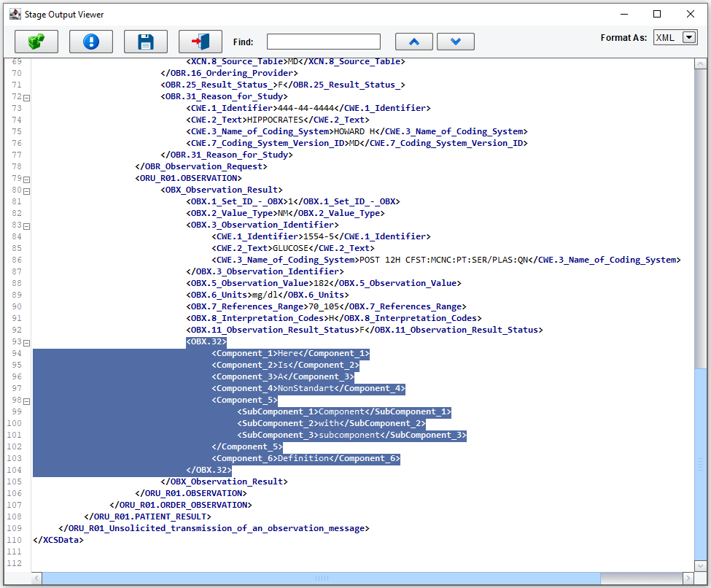
Task: Click the OBX.6_Units mg/dl line
Action: click(x=267, y=295)
